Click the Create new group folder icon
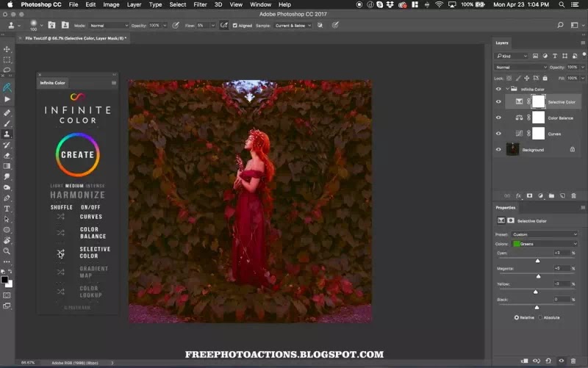This screenshot has height=368, width=588. [x=551, y=195]
